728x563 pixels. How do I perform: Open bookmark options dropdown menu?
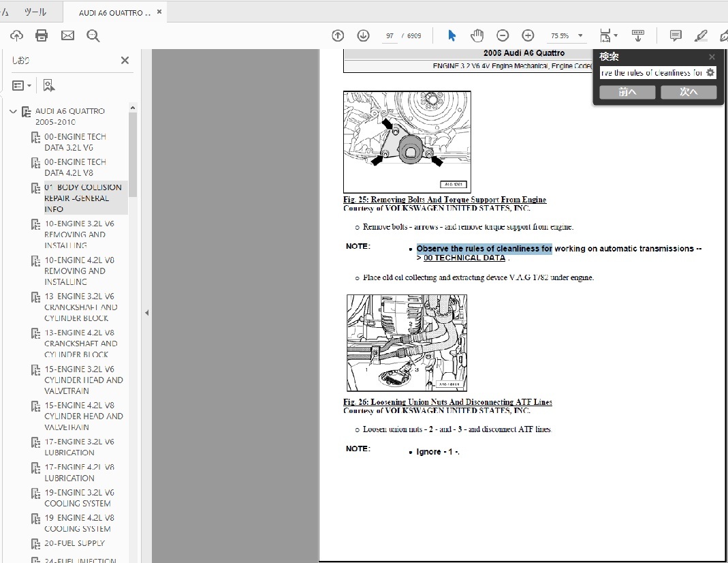(21, 85)
